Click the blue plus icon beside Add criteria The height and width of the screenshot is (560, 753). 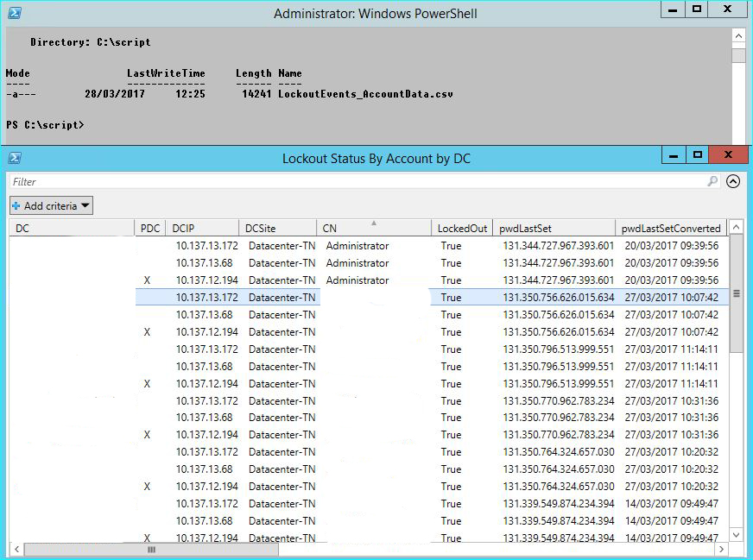pyautogui.click(x=16, y=206)
